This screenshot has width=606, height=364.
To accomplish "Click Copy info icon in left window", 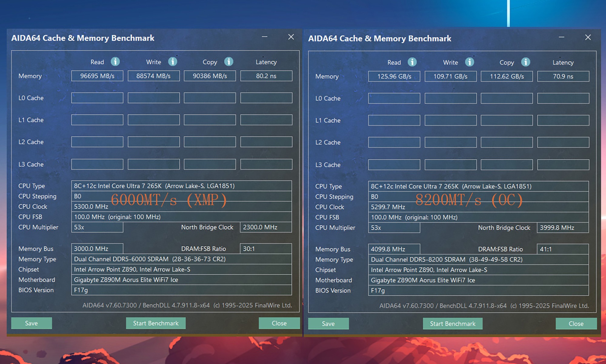I will click(229, 62).
